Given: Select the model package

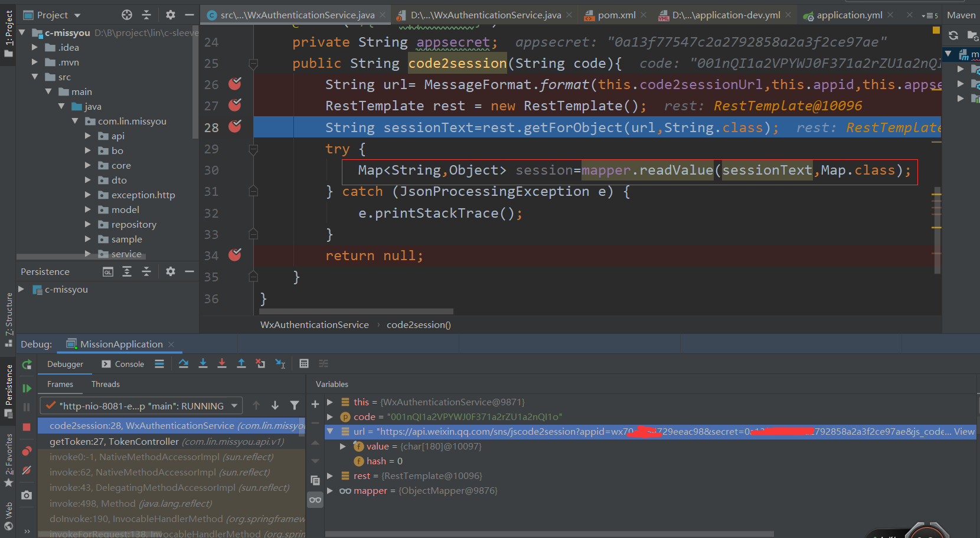Looking at the screenshot, I should [x=125, y=209].
